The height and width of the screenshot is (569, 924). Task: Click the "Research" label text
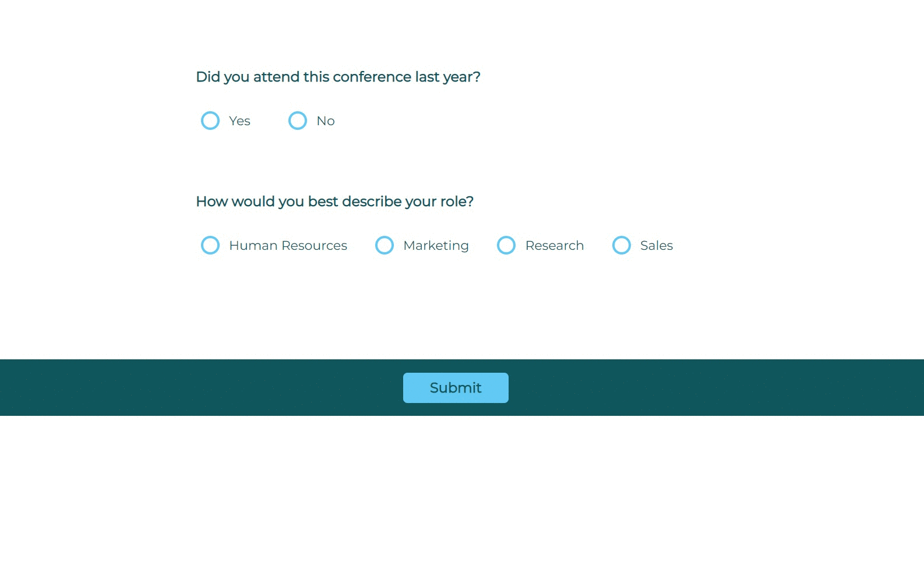(554, 246)
